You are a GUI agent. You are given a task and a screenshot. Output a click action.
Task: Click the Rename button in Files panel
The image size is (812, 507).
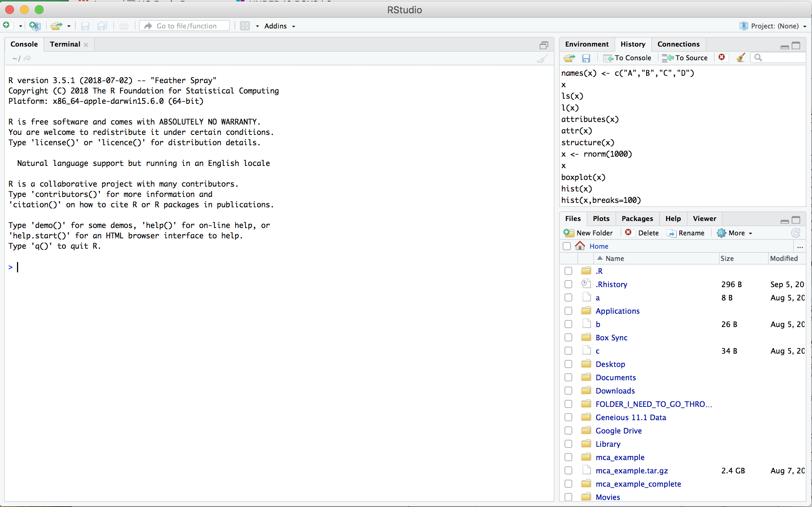686,233
